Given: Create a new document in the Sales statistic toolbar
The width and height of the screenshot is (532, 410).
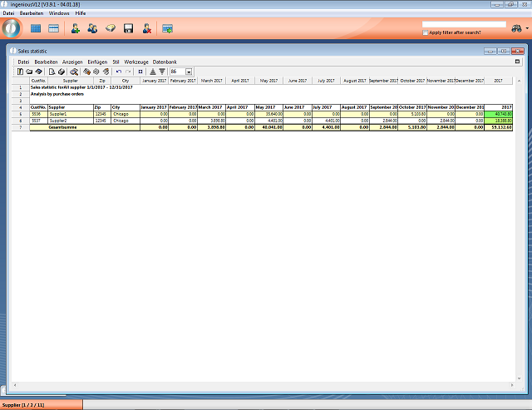Looking at the screenshot, I should click(x=20, y=72).
